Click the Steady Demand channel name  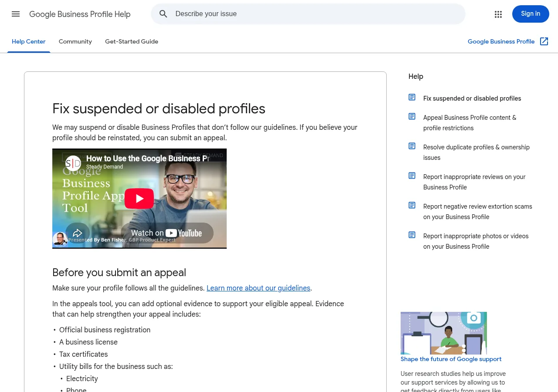coord(105,167)
